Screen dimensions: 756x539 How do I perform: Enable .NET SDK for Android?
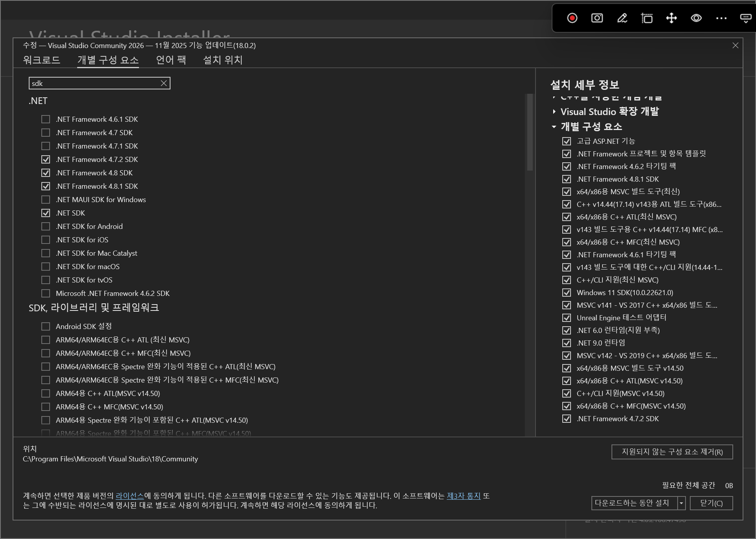pyautogui.click(x=45, y=226)
